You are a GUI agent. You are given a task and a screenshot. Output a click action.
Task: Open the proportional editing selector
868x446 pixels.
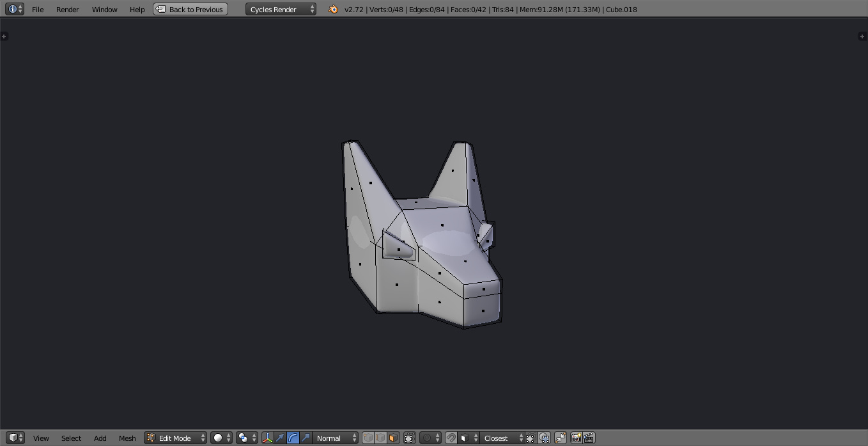click(430, 438)
